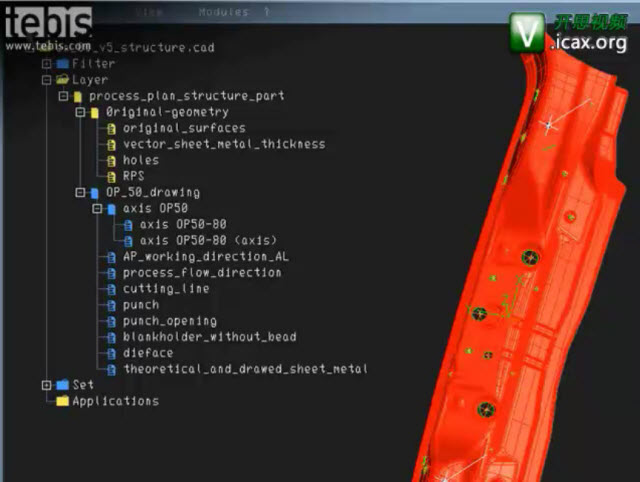Select the theoretical_and_drawed_sheet_metal layer
The height and width of the screenshot is (482, 640).
(x=245, y=369)
